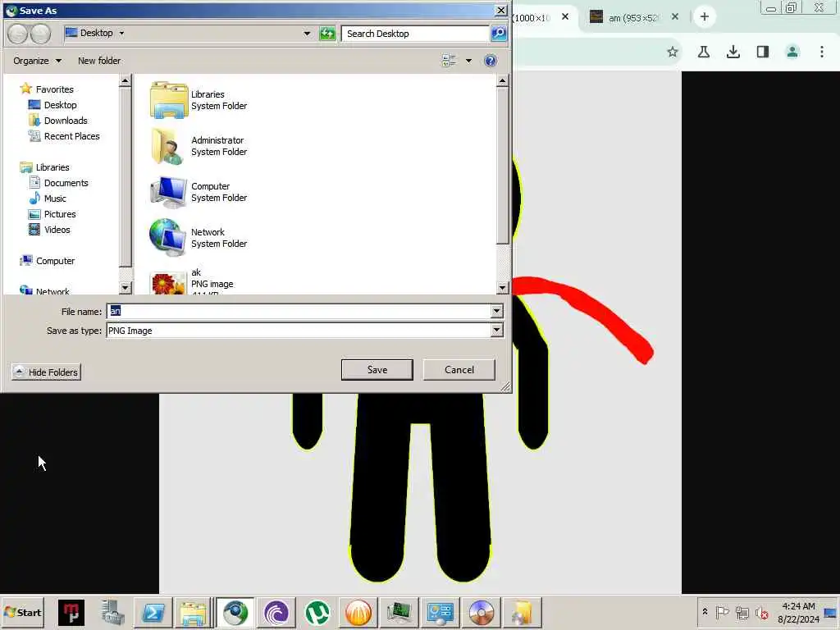Click the Back navigation button

(x=18, y=34)
